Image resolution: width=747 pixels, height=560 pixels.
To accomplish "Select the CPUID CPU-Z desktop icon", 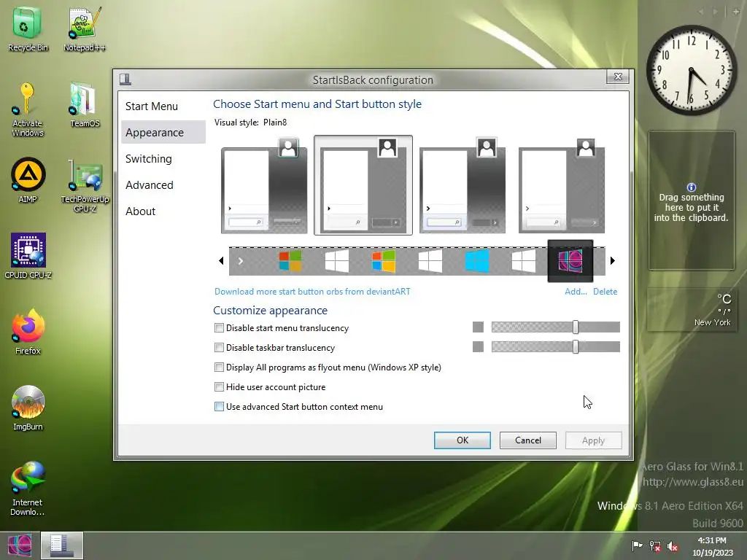I will click(x=28, y=255).
